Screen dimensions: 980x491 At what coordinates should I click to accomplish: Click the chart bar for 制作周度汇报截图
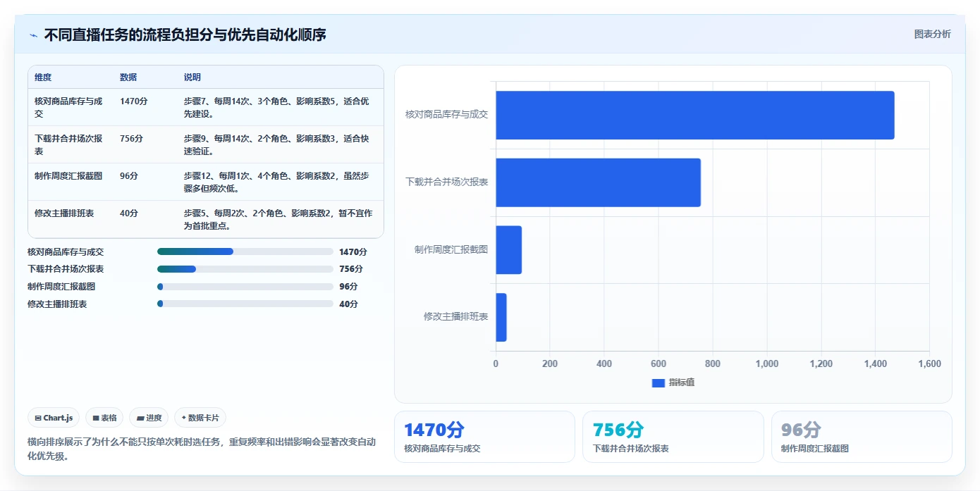point(509,250)
